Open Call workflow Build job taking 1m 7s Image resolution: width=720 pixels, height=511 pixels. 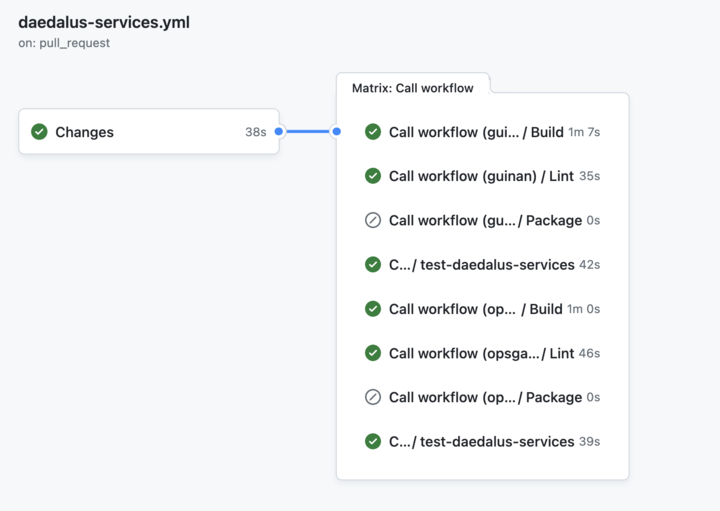[476, 132]
